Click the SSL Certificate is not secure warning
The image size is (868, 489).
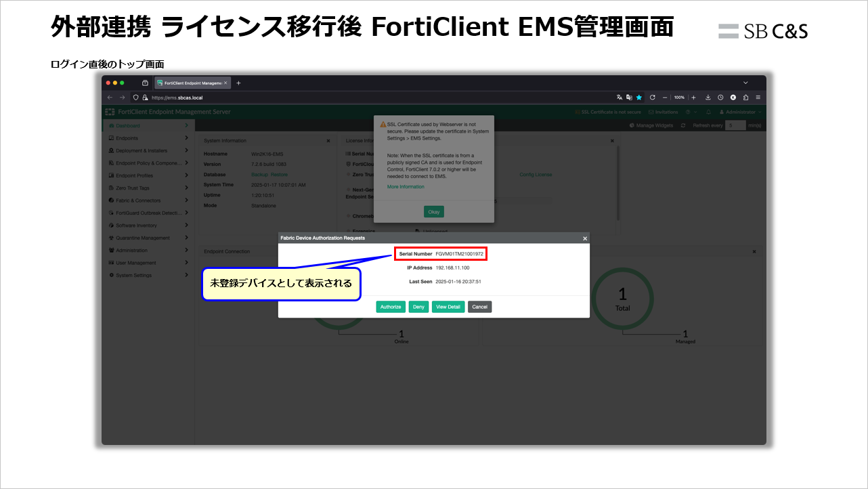click(x=608, y=112)
